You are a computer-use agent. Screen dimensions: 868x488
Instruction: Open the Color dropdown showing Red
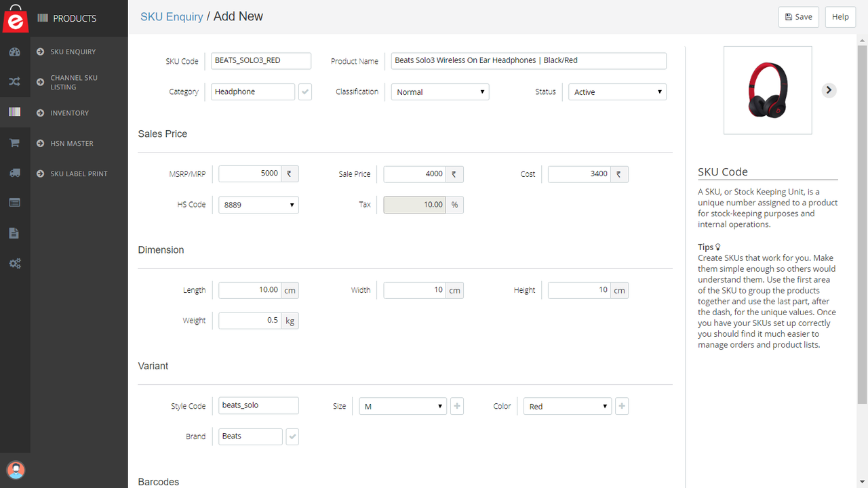(568, 406)
